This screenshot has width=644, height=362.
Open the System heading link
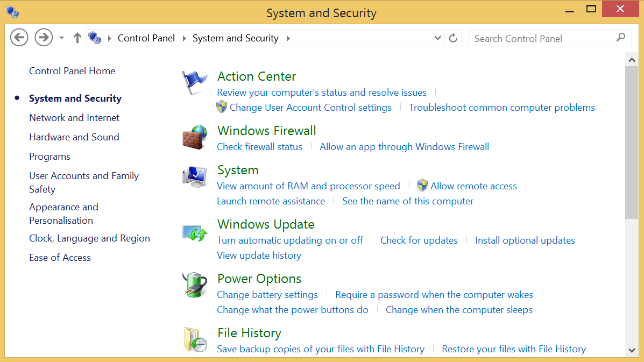pos(238,170)
